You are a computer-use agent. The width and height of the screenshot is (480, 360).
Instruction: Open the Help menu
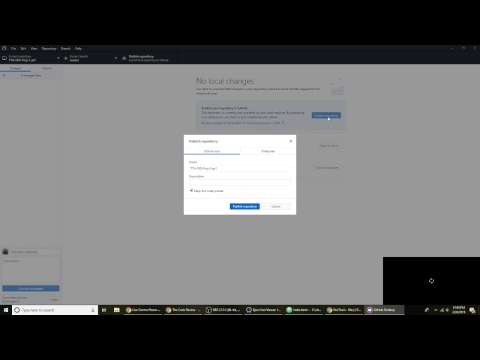click(x=78, y=49)
